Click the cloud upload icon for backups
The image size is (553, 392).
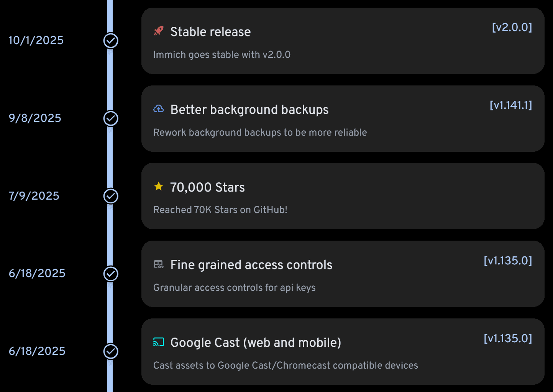[x=158, y=109]
